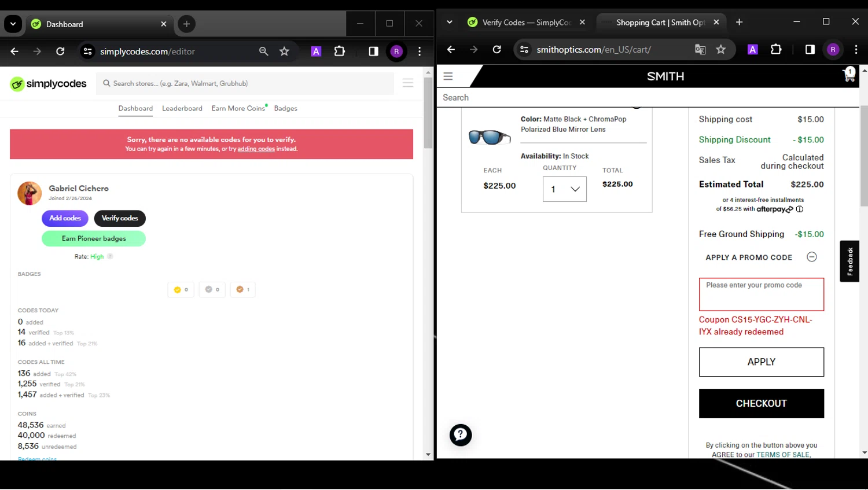This screenshot has width=868, height=490.
Task: Open the purple A extension in the Smith window
Action: (753, 50)
